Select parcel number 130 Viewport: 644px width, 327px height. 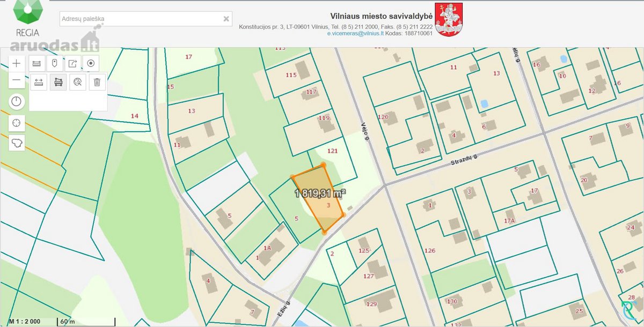click(x=452, y=301)
